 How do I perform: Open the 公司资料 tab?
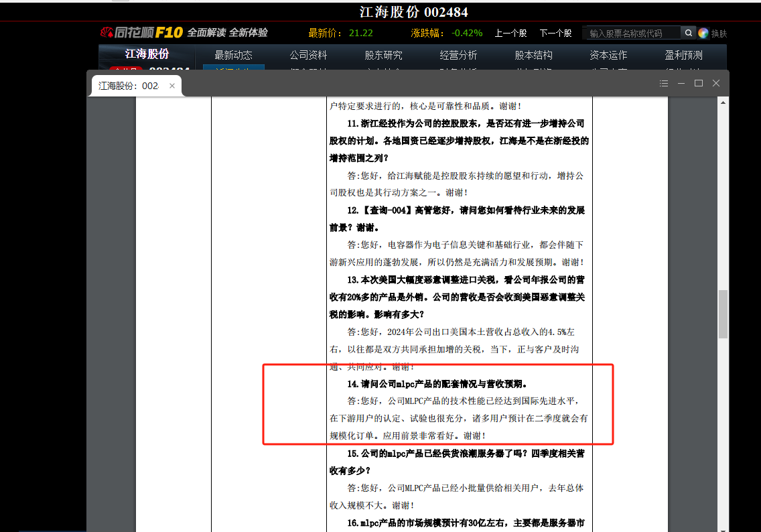point(308,56)
